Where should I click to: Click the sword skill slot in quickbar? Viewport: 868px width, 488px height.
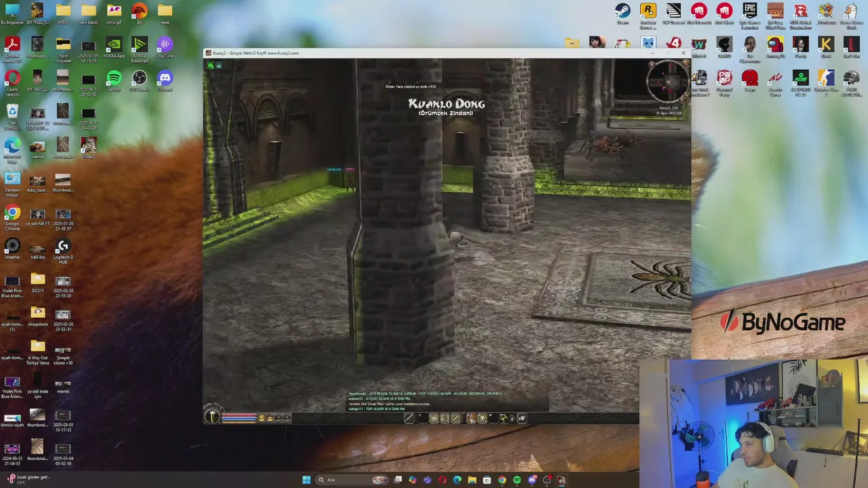409,418
